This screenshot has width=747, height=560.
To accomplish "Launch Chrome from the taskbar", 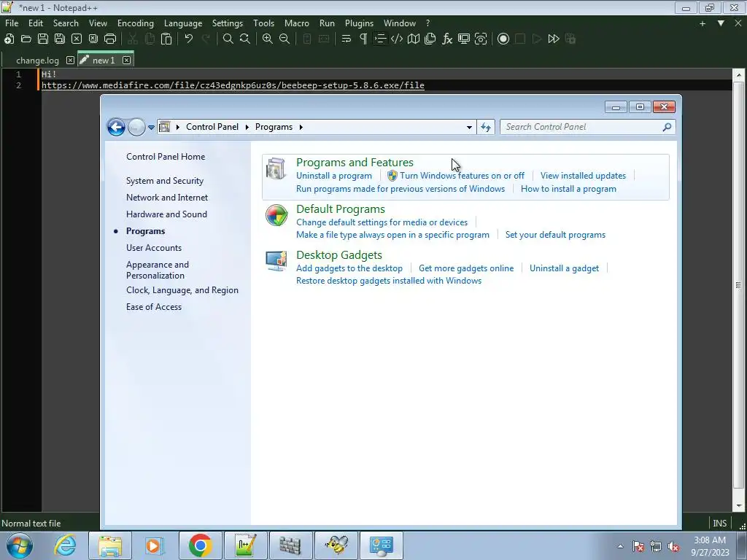I will point(200,545).
